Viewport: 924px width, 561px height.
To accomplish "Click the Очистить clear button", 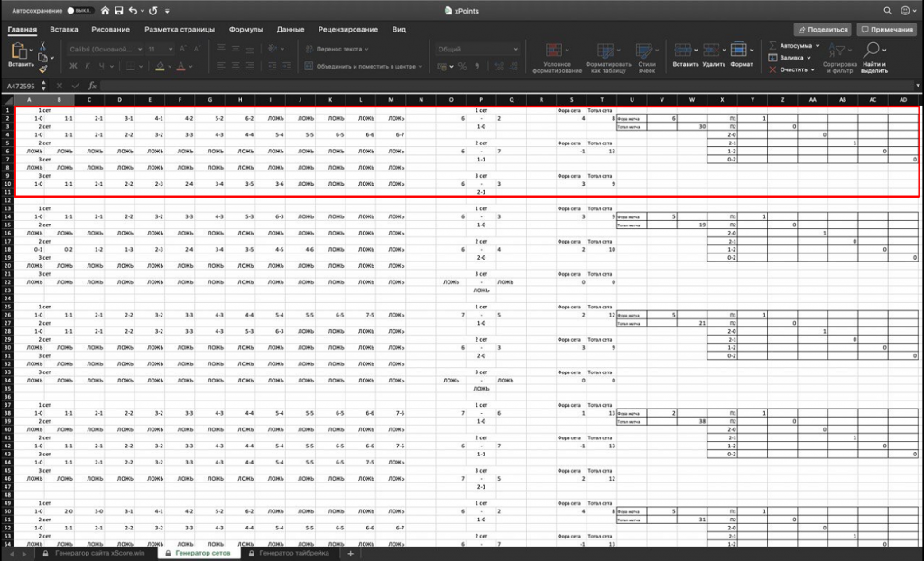I will tap(788, 69).
